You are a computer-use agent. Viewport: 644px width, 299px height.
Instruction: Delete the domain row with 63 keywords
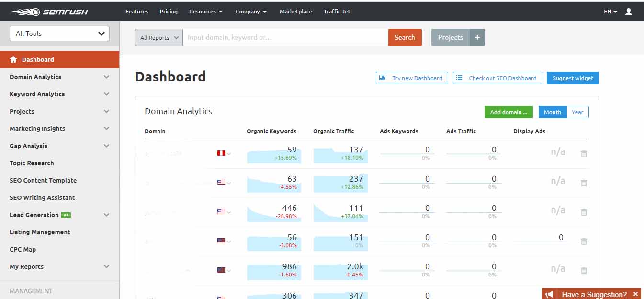tap(584, 183)
